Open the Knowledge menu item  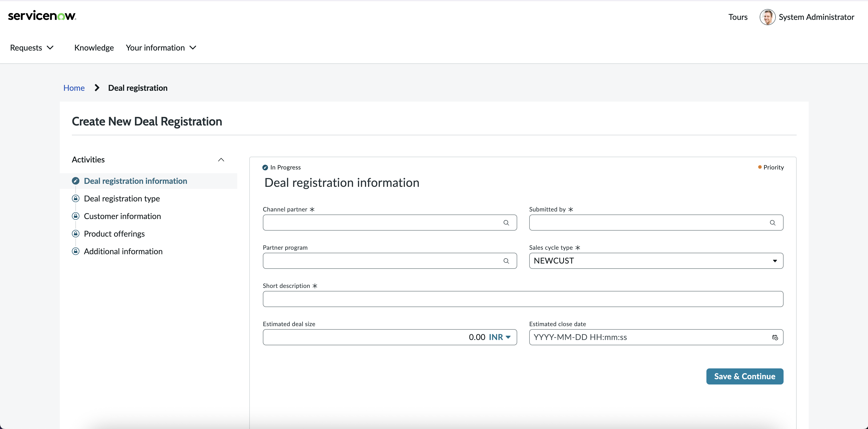[x=94, y=48]
